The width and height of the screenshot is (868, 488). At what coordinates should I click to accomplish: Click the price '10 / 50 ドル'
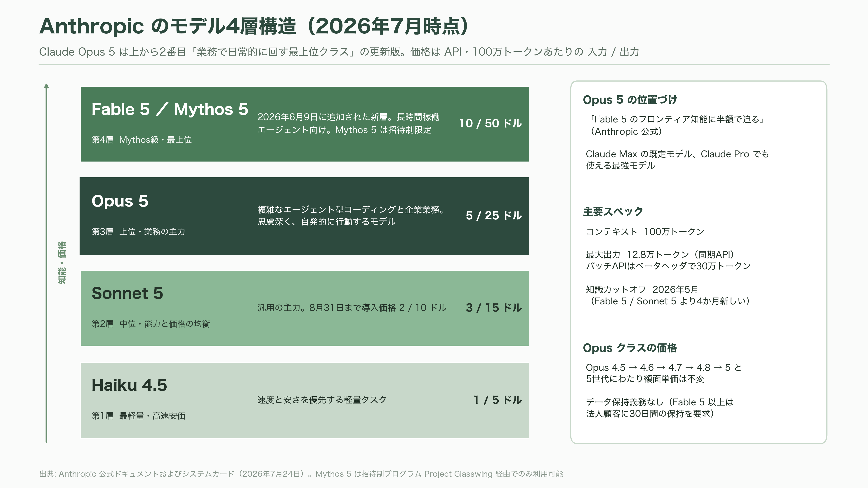(x=490, y=123)
